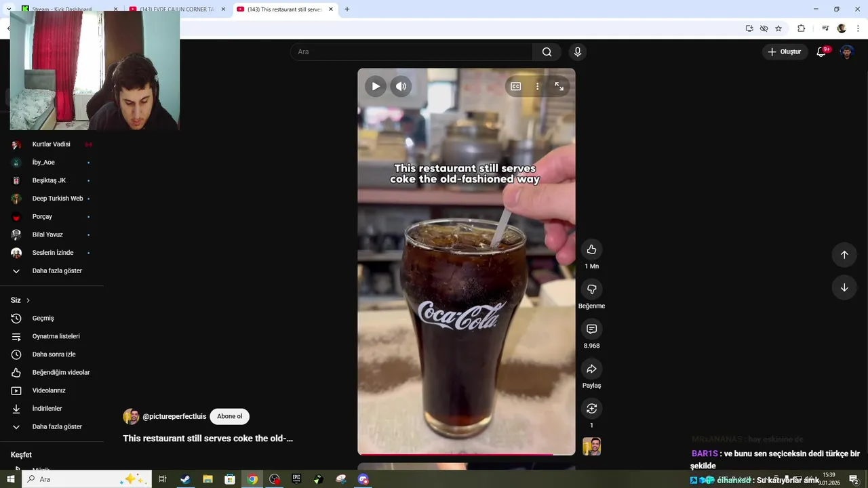
Task: Like the Coca-Cola Short
Action: click(591, 249)
